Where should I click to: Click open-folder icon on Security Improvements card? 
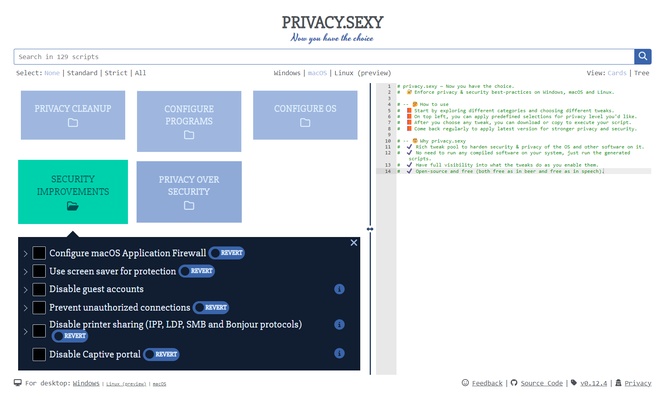click(x=73, y=206)
